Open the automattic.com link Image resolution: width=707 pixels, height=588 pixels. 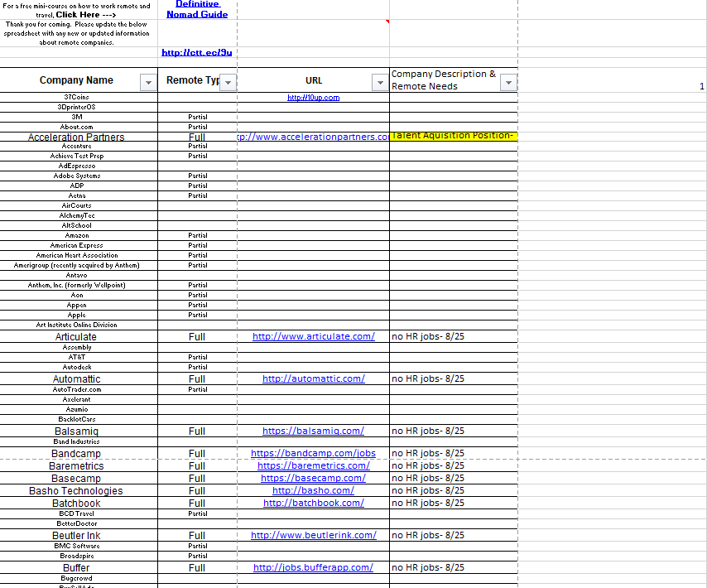(x=314, y=378)
